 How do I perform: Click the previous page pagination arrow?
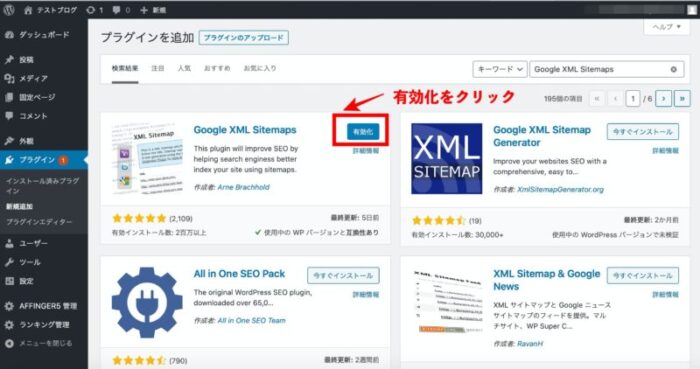click(616, 99)
